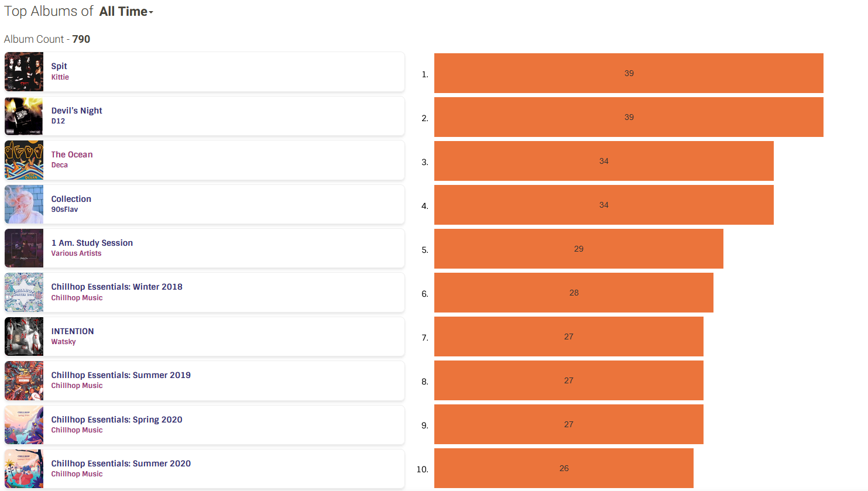The height and width of the screenshot is (491, 868).
Task: Click the Watsky artist link
Action: [x=63, y=342]
